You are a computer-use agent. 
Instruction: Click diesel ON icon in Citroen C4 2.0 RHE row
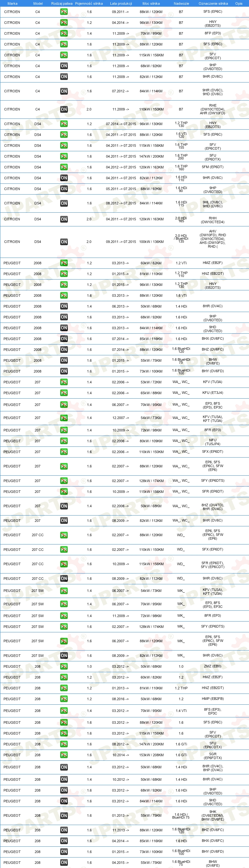pos(64,109)
